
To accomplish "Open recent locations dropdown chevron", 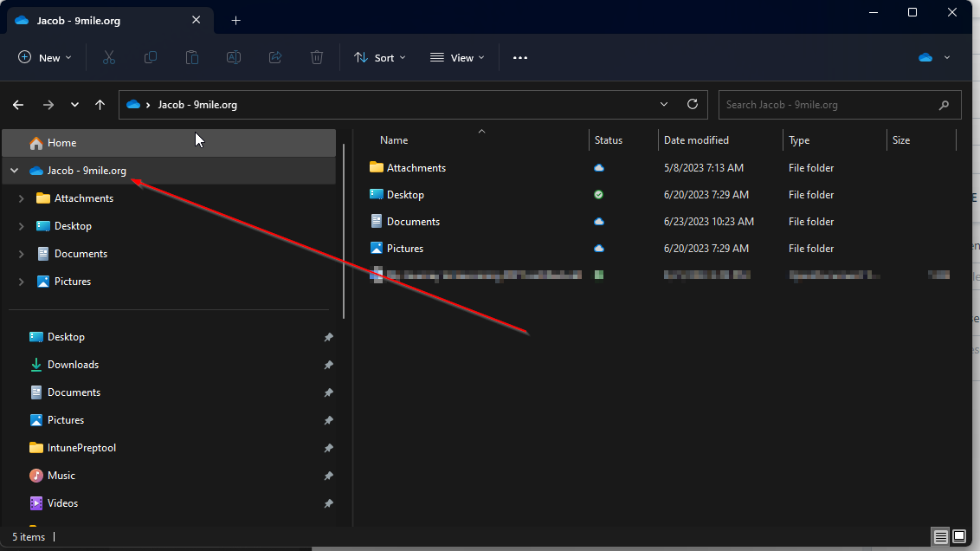I will coord(74,105).
